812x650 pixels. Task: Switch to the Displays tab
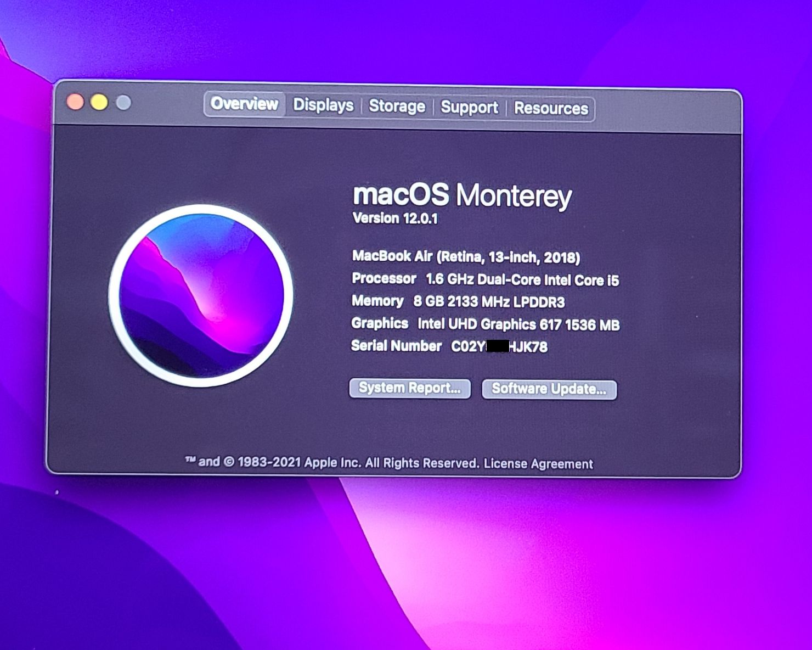point(323,105)
